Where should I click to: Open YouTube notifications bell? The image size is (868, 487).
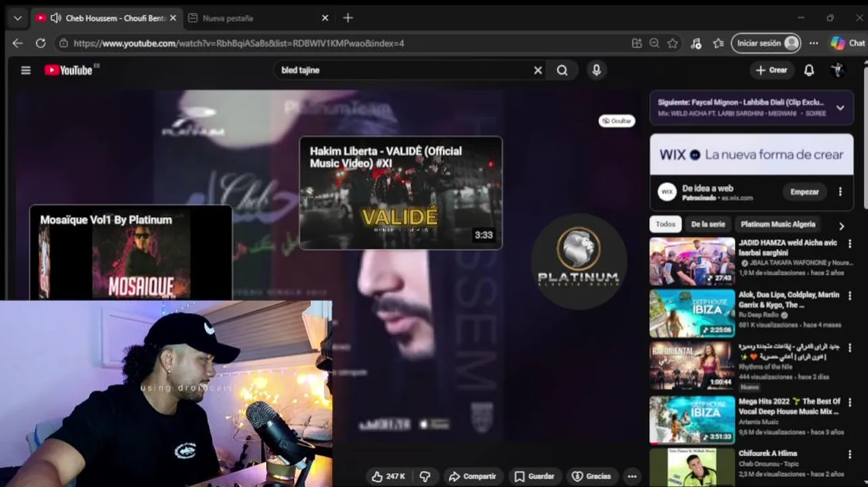click(x=809, y=70)
